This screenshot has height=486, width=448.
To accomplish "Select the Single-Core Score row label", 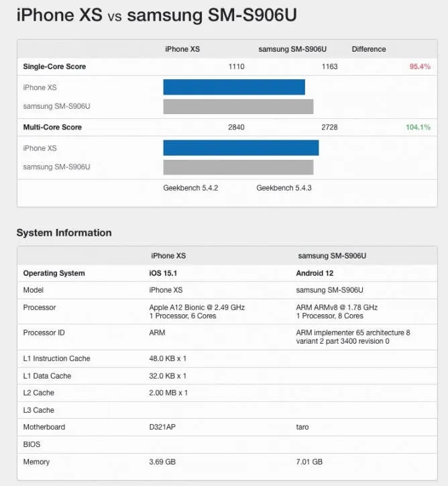I will (x=54, y=66).
